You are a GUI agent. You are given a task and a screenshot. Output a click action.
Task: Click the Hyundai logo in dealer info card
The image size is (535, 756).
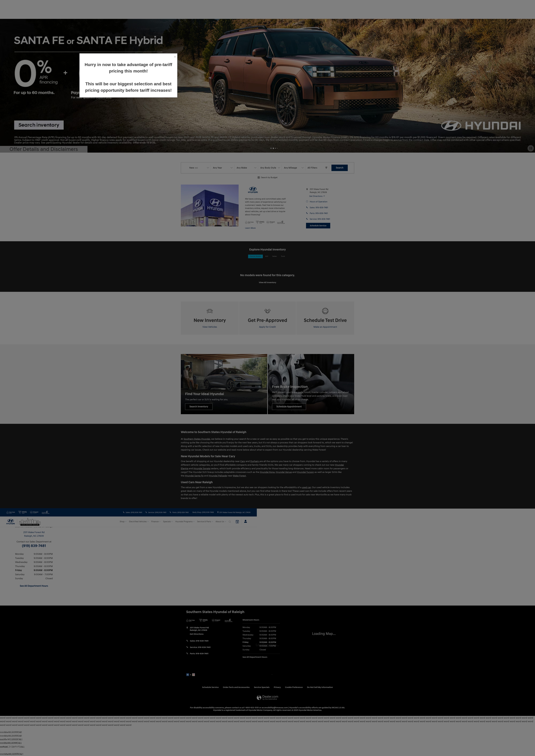tap(253, 190)
